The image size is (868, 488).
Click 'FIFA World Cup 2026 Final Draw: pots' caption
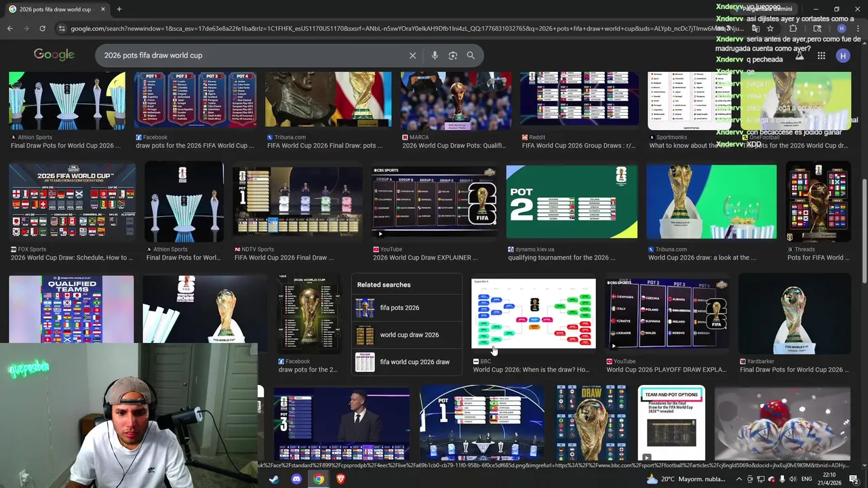click(x=325, y=146)
